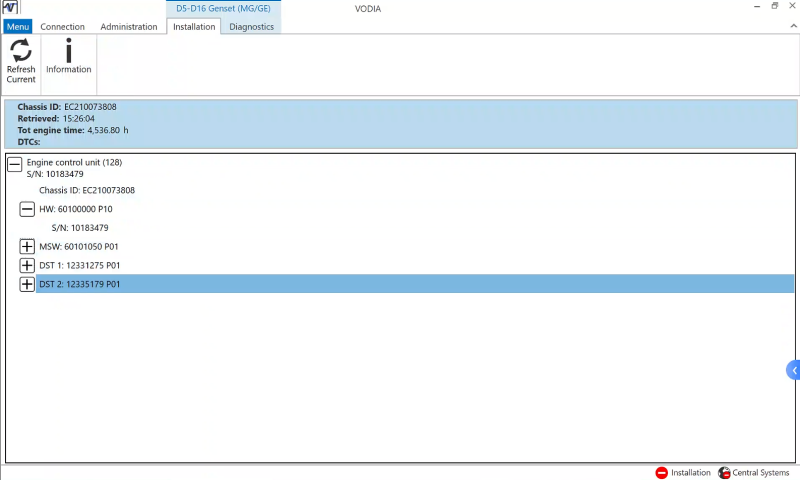Select the D5-D16 Genset (MG/GE) title tab
800x480 pixels.
(x=223, y=8)
